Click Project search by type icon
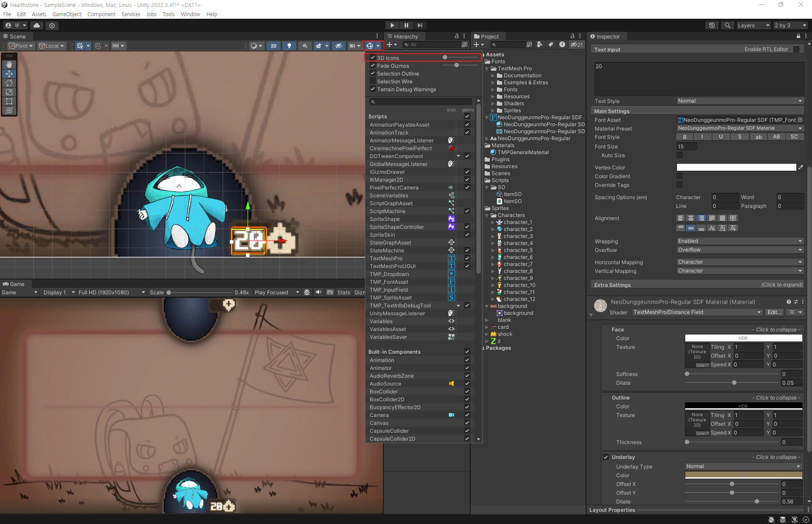Image resolution: width=812 pixels, height=524 pixels. (540, 45)
